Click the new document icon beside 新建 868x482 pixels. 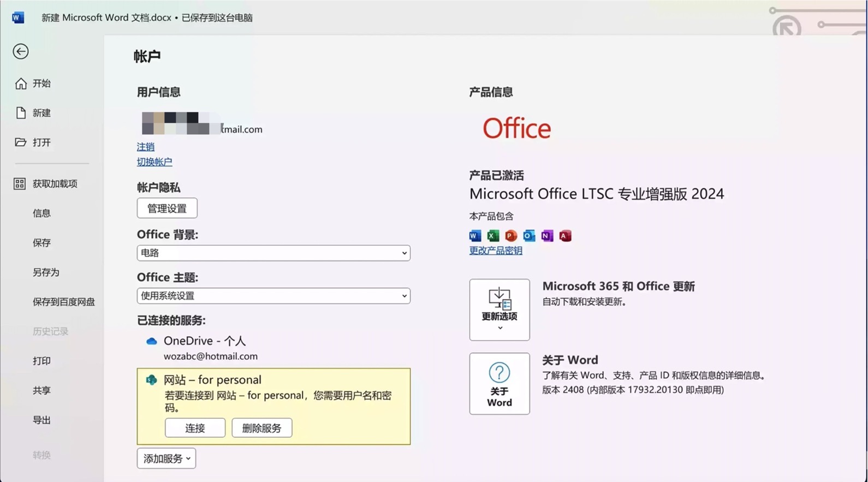[x=21, y=113]
